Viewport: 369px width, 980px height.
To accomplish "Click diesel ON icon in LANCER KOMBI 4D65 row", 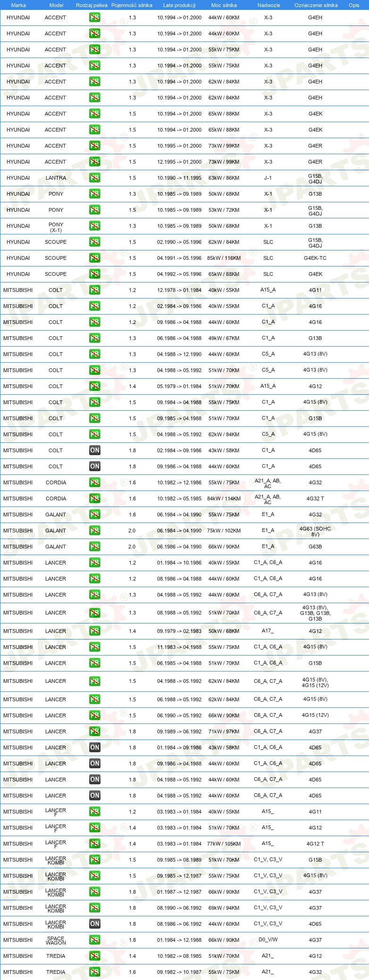I will coord(94,924).
